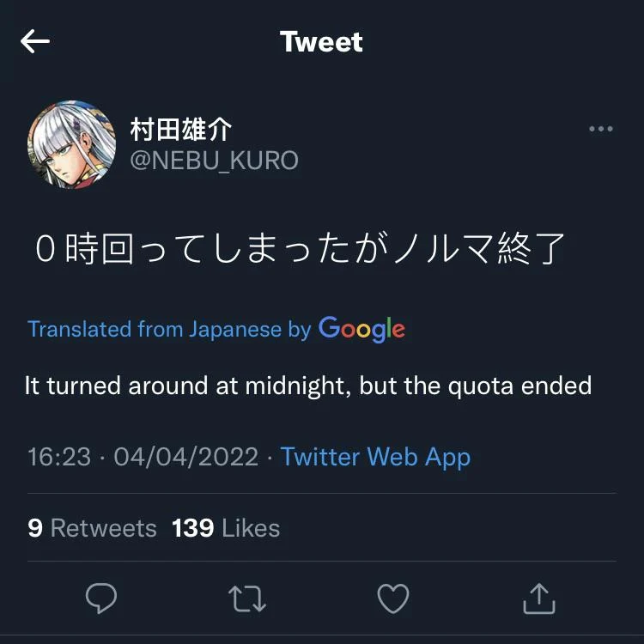
Task: Click the Google logo
Action: point(361,329)
